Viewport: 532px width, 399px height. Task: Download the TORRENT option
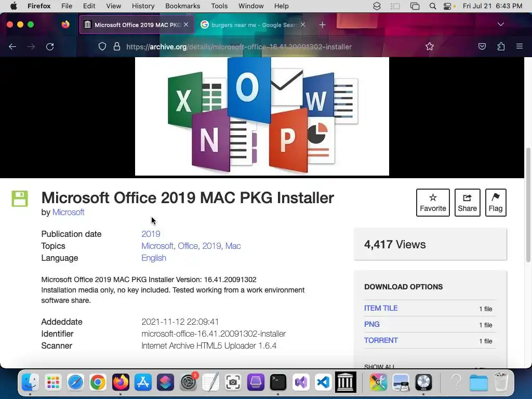[381, 340]
